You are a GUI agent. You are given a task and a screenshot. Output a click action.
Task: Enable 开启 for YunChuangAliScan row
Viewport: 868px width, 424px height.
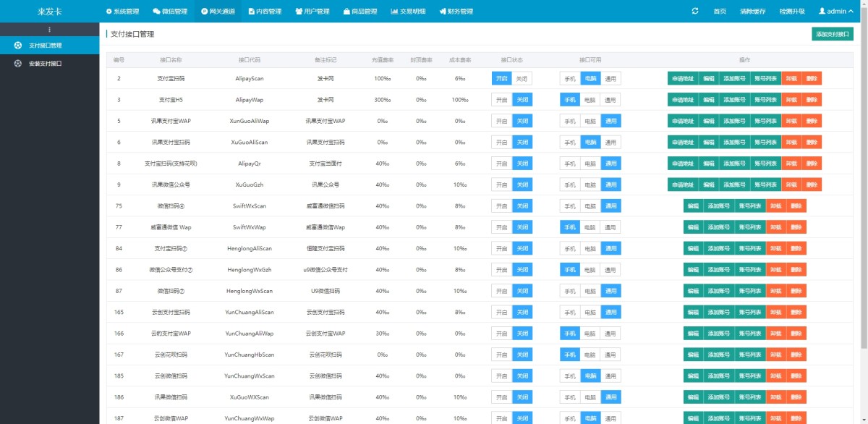pos(501,312)
